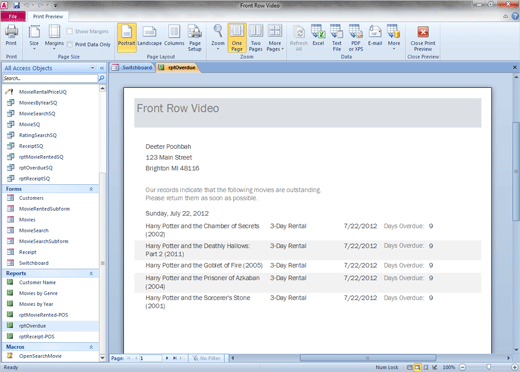Open the page Size options

coord(34,37)
